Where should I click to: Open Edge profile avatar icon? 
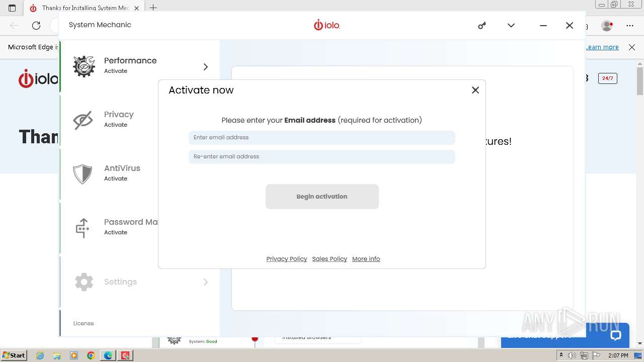tap(607, 25)
